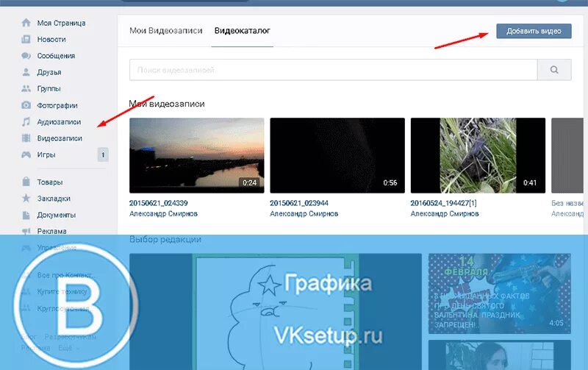Click Александр Смирнов under 20150621_024339
The image size is (588, 370).
[x=163, y=213]
